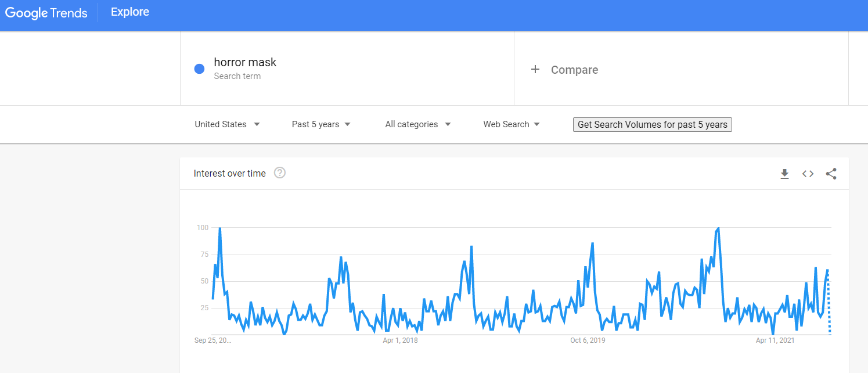Click the blue dot beside horror mask
Viewport: 868px width, 373px height.
tap(199, 69)
